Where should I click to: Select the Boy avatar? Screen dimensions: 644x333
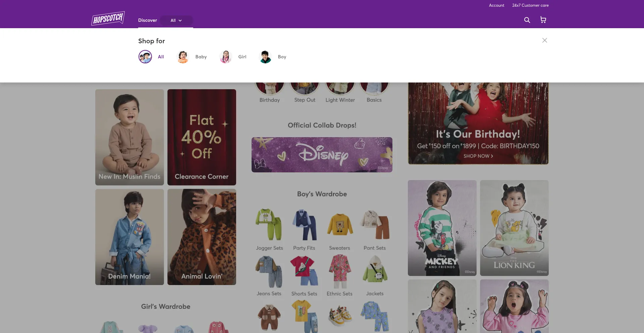pos(265,57)
